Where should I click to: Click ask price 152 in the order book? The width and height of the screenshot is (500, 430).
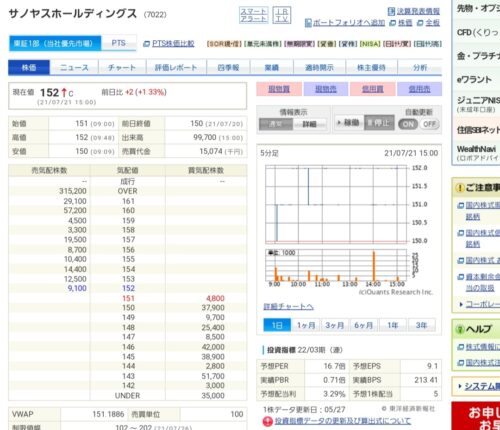pos(128,288)
